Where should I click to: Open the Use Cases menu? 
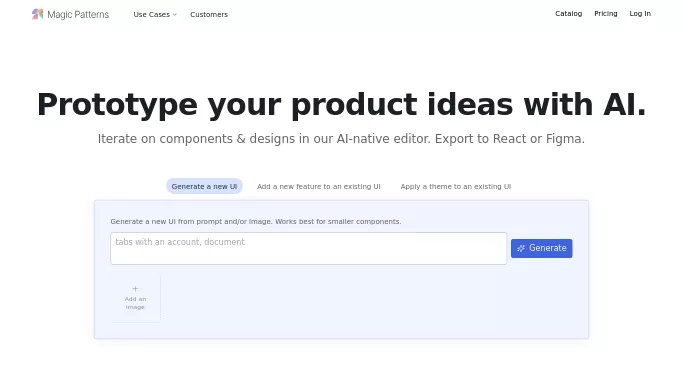[155, 14]
